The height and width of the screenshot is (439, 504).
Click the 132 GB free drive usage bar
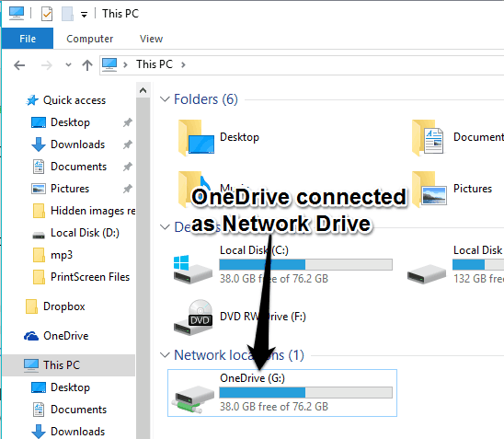(478, 265)
